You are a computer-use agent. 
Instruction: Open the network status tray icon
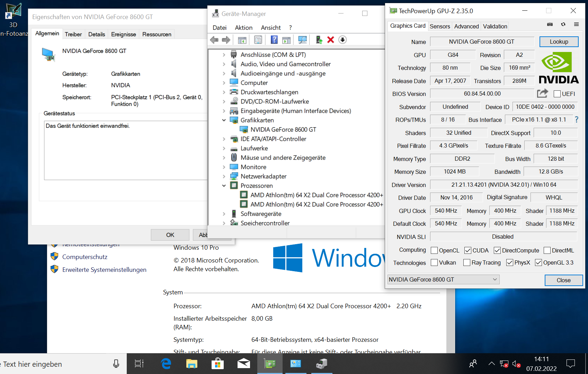point(504,364)
